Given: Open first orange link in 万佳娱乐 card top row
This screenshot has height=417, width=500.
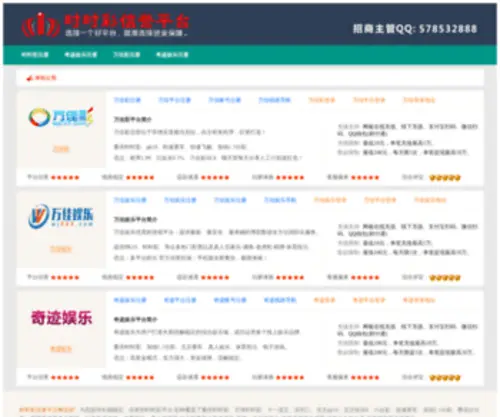Looking at the screenshot, I should click(330, 200).
